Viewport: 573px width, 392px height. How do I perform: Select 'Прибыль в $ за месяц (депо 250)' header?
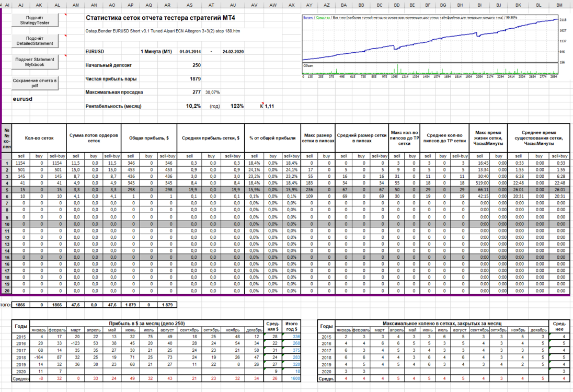pos(146,324)
